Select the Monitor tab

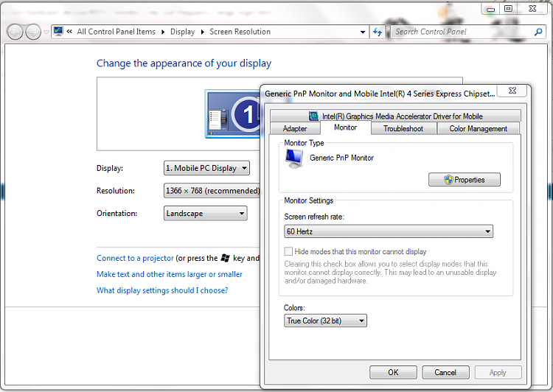pos(346,127)
